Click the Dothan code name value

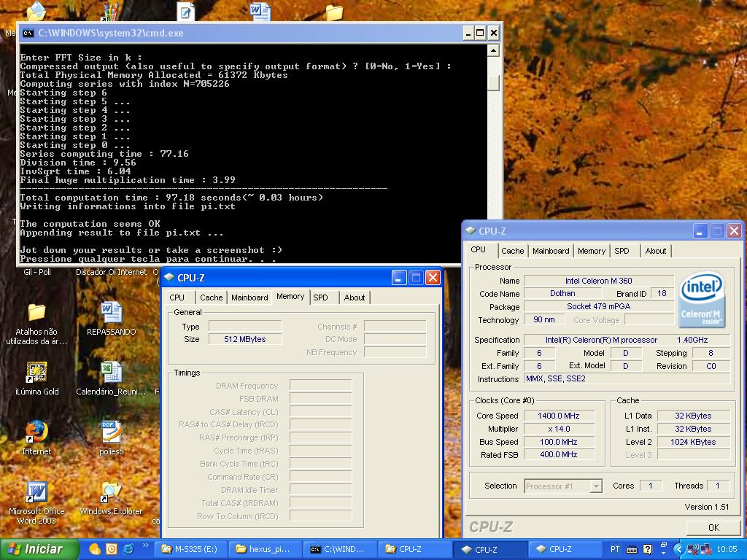point(562,294)
